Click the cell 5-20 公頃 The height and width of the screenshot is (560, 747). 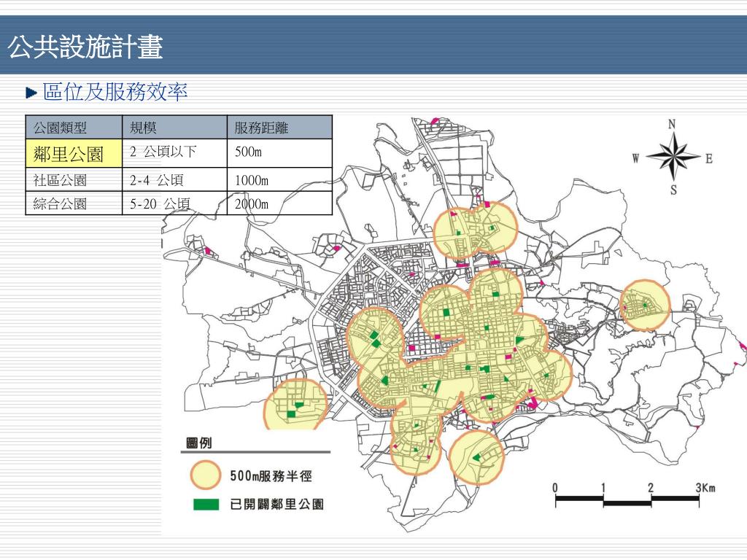[x=175, y=203]
